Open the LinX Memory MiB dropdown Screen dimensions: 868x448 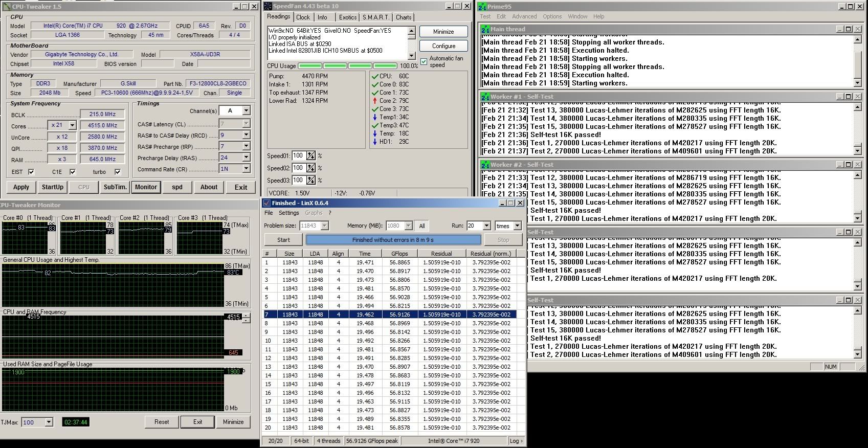coord(408,226)
